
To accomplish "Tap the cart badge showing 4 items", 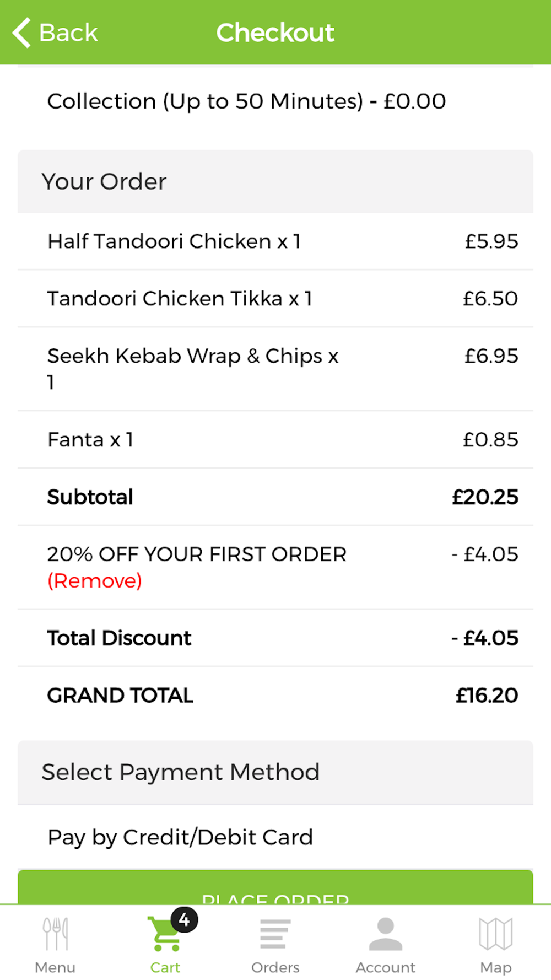I will 184,919.
